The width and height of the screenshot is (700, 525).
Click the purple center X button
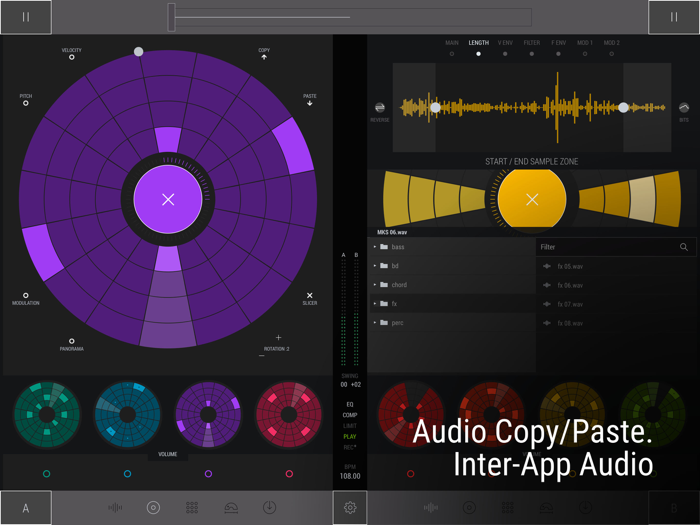tap(168, 200)
